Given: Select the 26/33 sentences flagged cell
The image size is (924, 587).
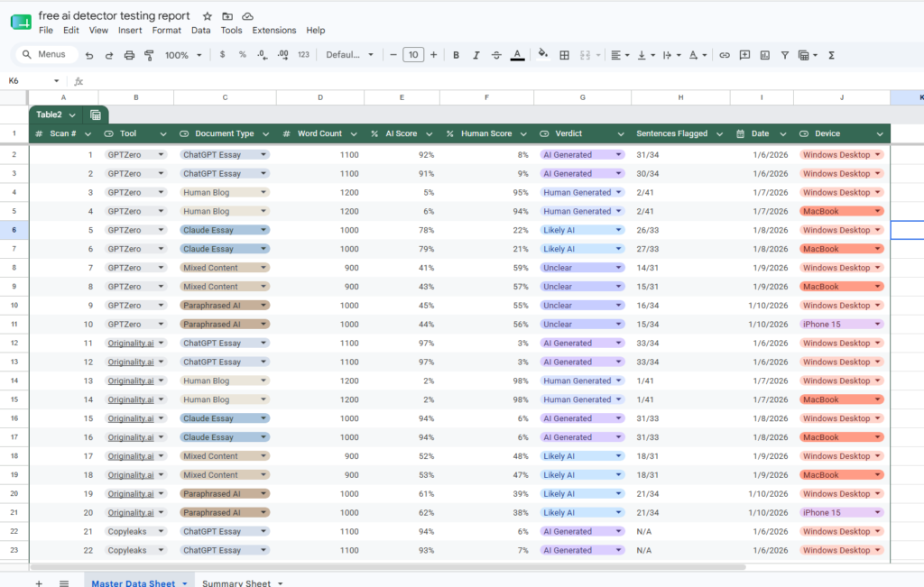Looking at the screenshot, I should tap(680, 230).
